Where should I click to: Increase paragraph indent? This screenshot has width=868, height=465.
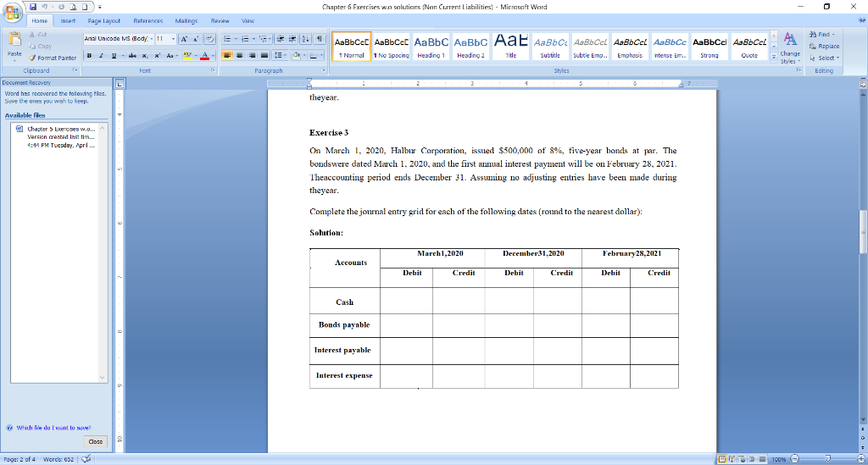(x=292, y=39)
